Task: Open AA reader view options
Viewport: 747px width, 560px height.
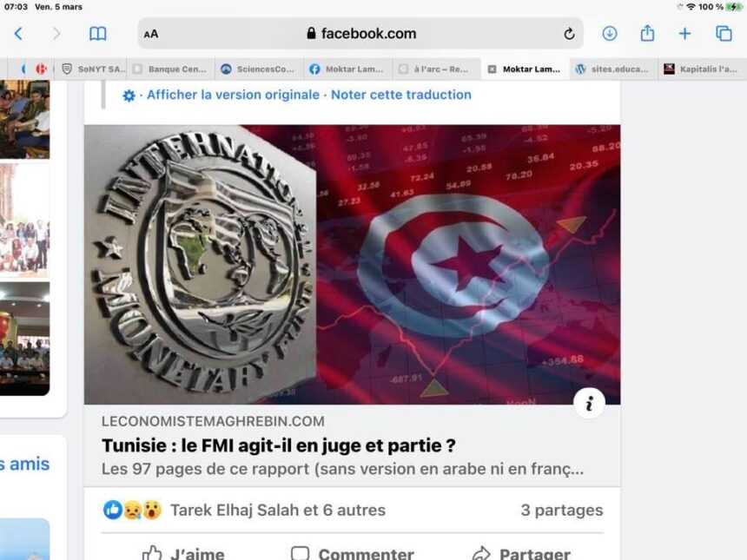Action: [151, 34]
